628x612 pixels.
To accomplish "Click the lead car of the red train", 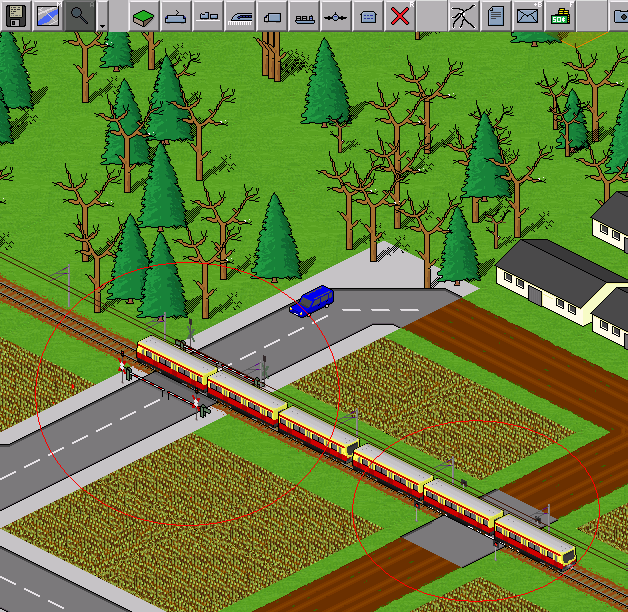I will 536,541.
